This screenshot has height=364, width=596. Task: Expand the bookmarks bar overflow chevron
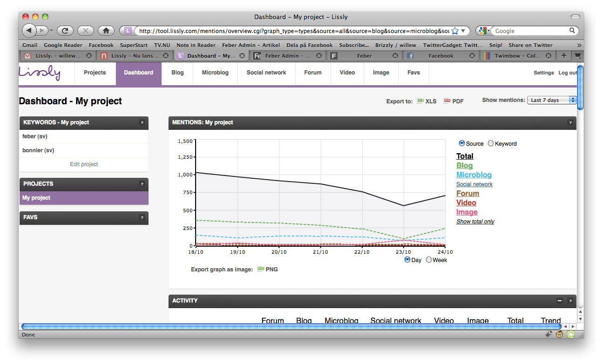click(579, 45)
